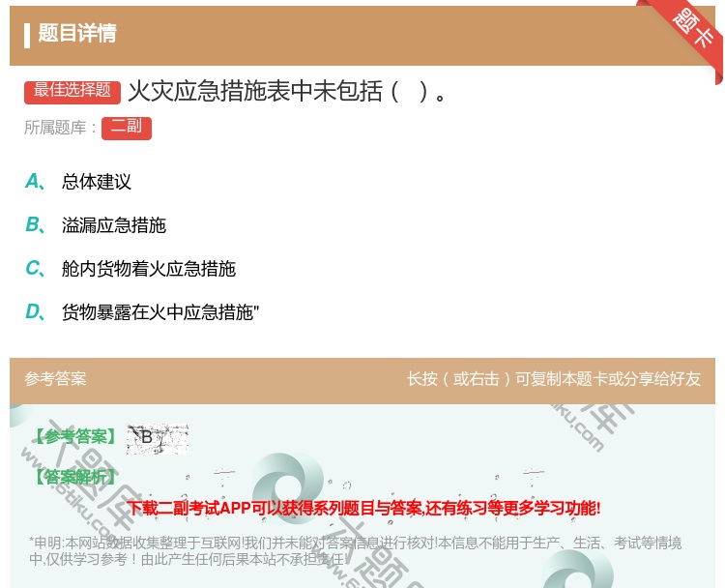This screenshot has width=725, height=588.
Task: Open the 二副 question bank tag
Action: [127, 128]
